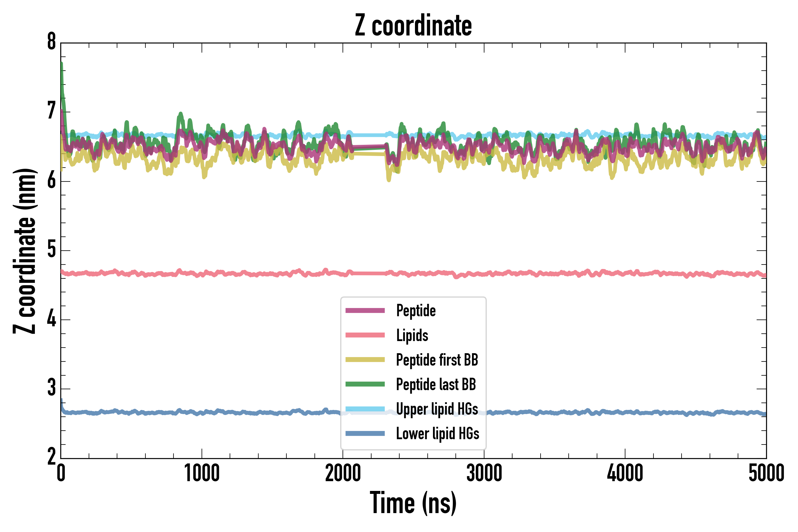The image size is (798, 532).
Task: Click the Lower lipid HGs blue swatch
Action: coord(365,433)
